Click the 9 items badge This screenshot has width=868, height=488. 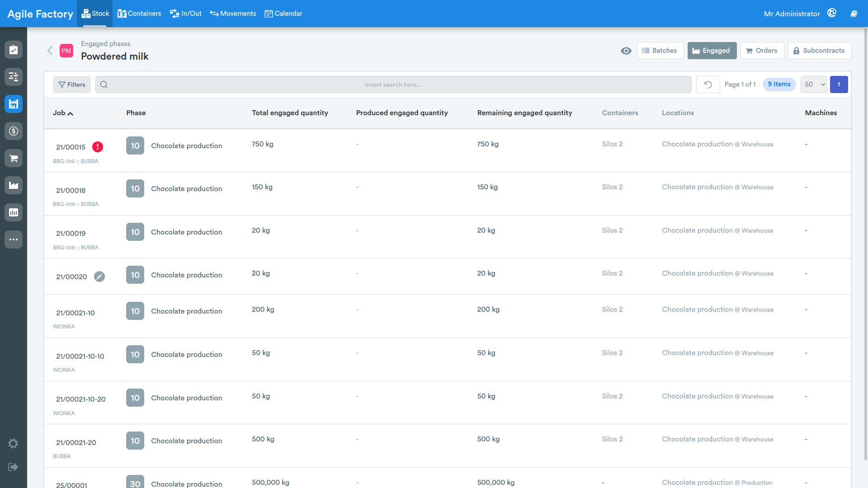pos(779,84)
